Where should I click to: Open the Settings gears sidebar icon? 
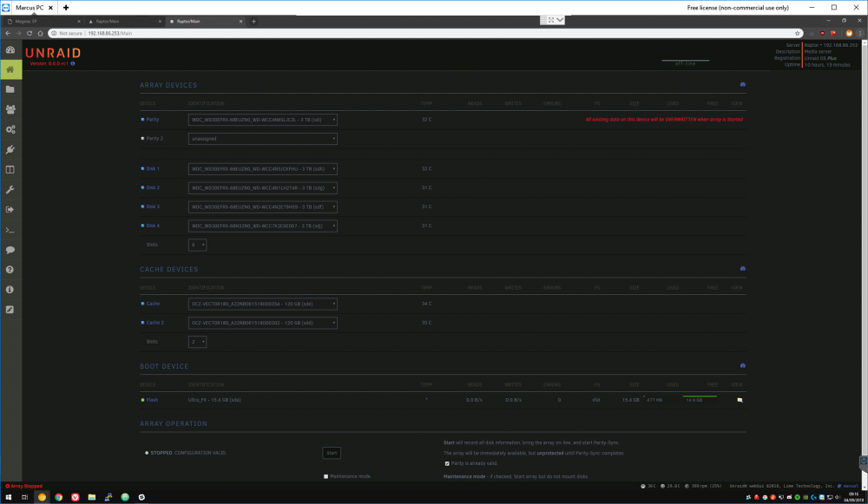click(x=10, y=129)
